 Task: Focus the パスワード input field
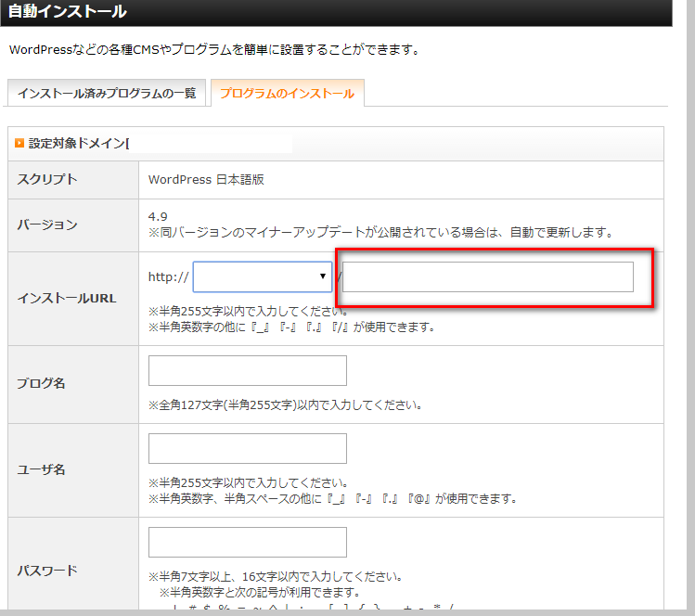tap(247, 543)
